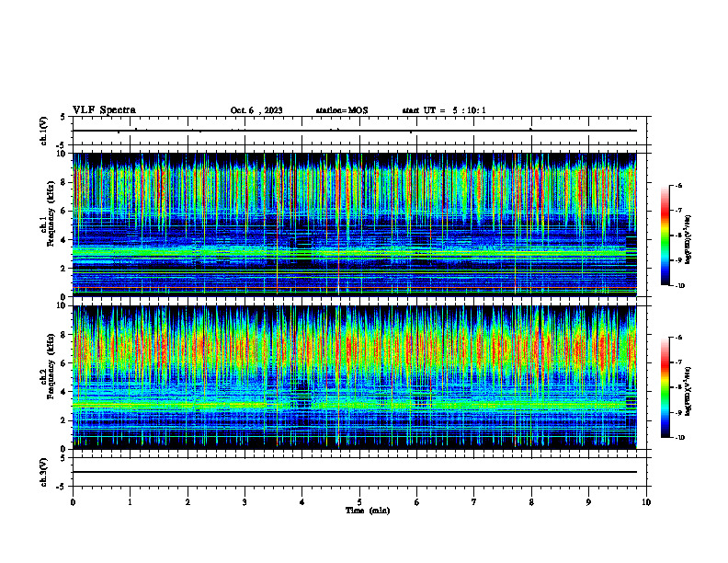The width and height of the screenshot is (728, 563).
Task: Select the ch.2 "Frequency (kHz)" axis label
Action: tap(51, 366)
